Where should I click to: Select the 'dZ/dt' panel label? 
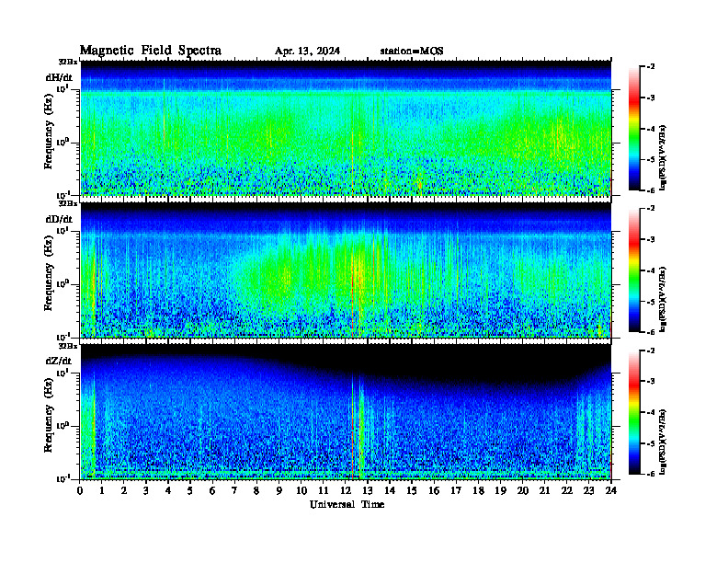tap(59, 361)
